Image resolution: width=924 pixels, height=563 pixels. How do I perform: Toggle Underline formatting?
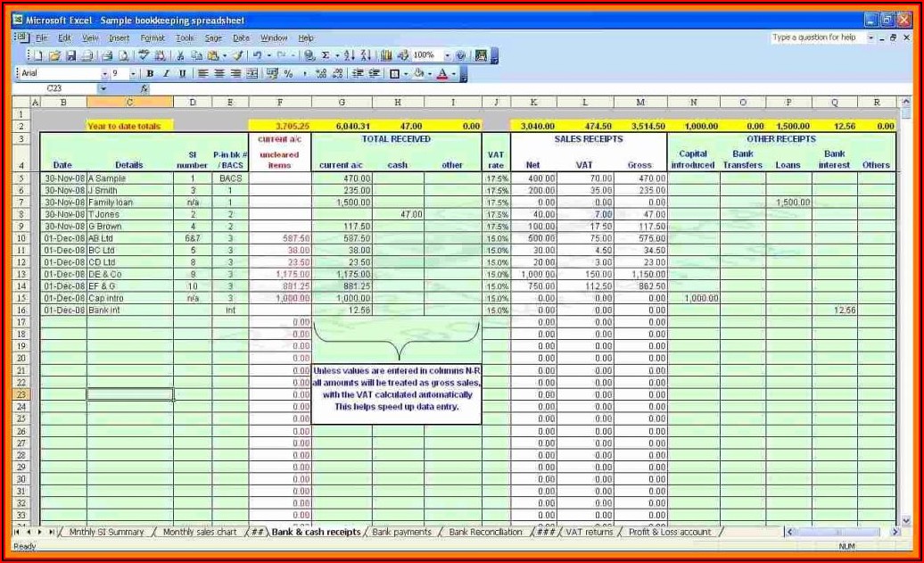point(183,74)
